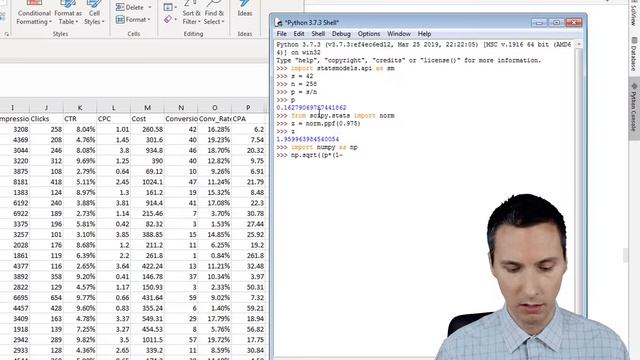Screen dimensions: 640x360
Task: Open Debug menu in Python Shell
Action: pos(341,34)
